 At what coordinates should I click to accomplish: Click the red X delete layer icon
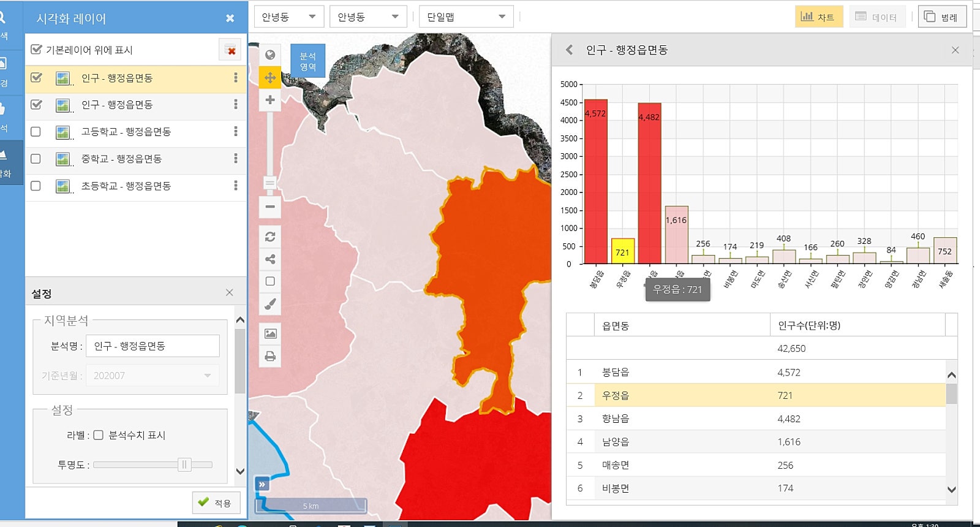point(230,50)
